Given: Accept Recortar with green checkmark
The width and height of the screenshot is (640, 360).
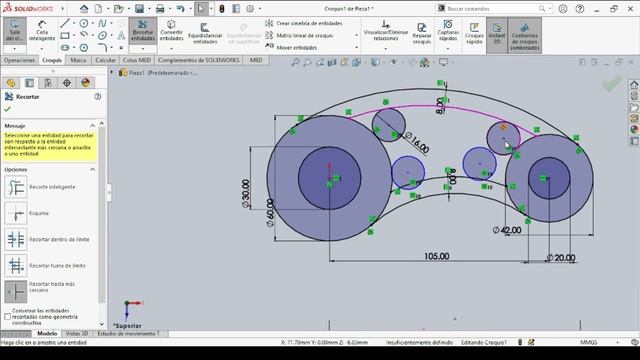Looking at the screenshot, I should tap(7, 109).
